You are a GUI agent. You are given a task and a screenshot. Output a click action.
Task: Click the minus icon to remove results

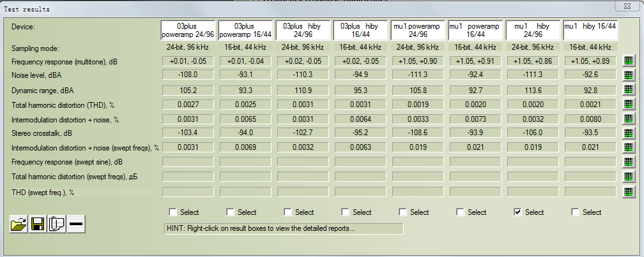click(x=76, y=225)
